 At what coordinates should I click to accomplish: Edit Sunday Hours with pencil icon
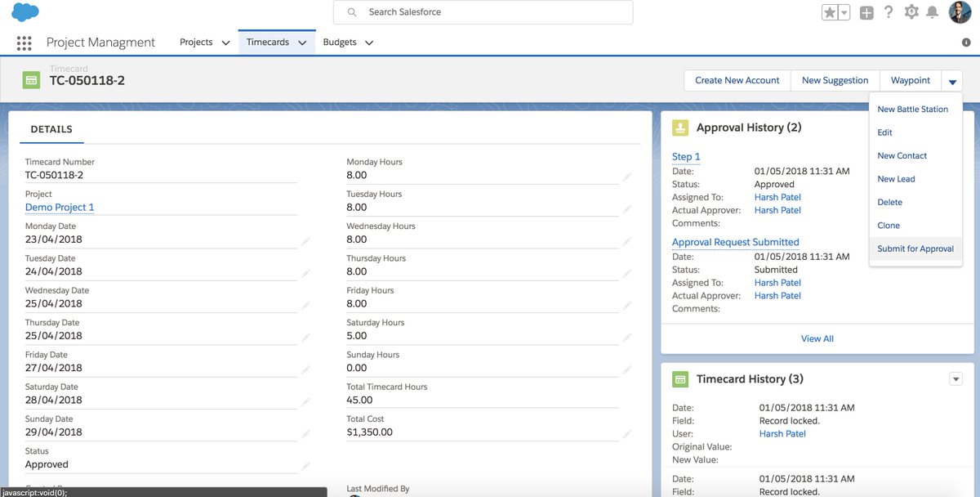[x=627, y=369]
